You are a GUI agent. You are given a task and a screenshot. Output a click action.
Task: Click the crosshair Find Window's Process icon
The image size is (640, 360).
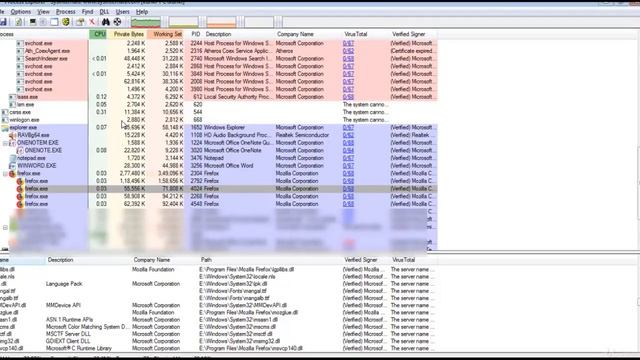118,22
